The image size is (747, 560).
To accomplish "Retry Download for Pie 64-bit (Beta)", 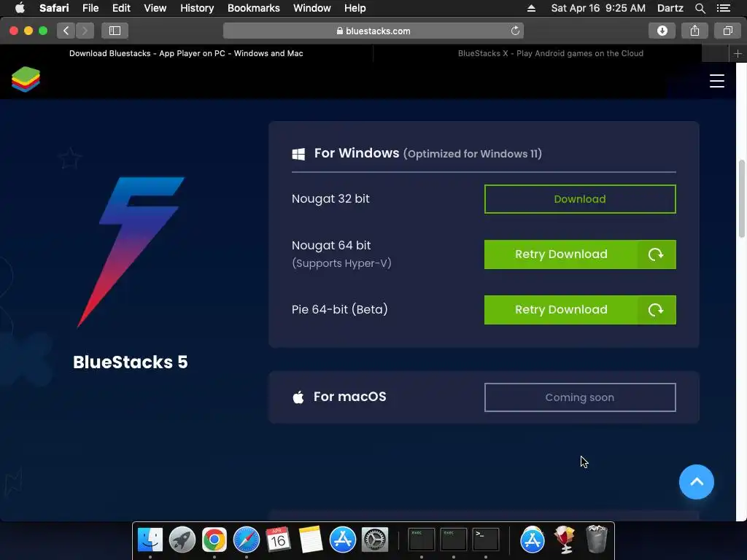I will click(x=580, y=309).
